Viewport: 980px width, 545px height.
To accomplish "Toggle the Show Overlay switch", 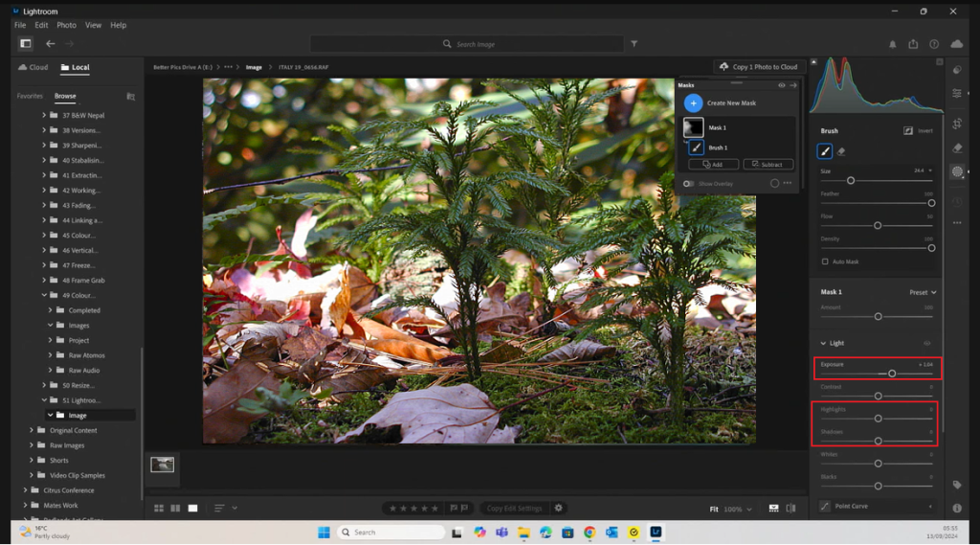I will point(688,183).
